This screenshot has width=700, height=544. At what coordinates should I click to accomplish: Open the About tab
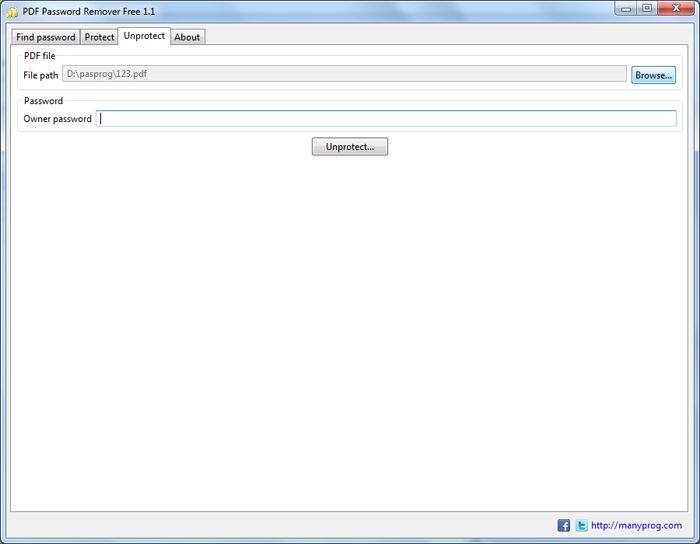[x=187, y=37]
